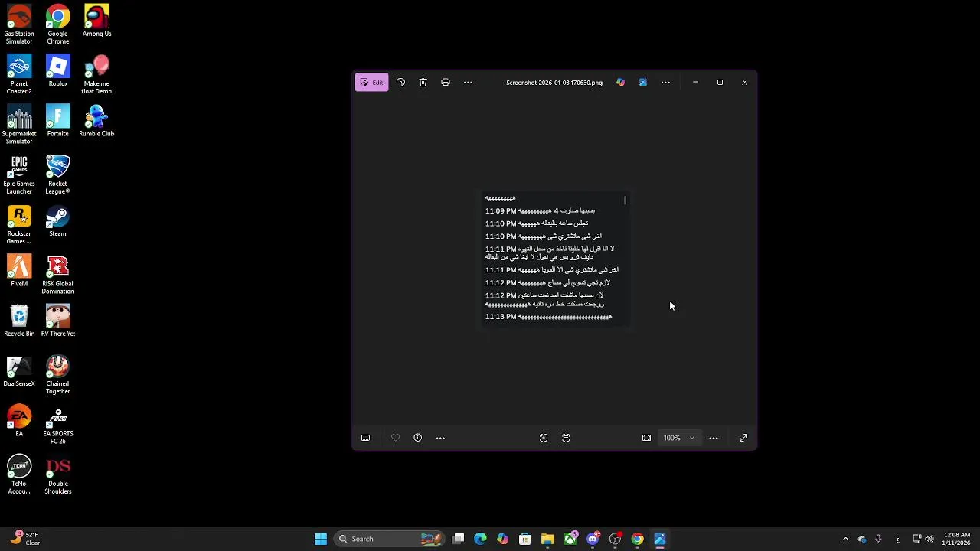Start visual search on the image
Image resolution: width=980 pixels, height=551 pixels.
tap(544, 438)
